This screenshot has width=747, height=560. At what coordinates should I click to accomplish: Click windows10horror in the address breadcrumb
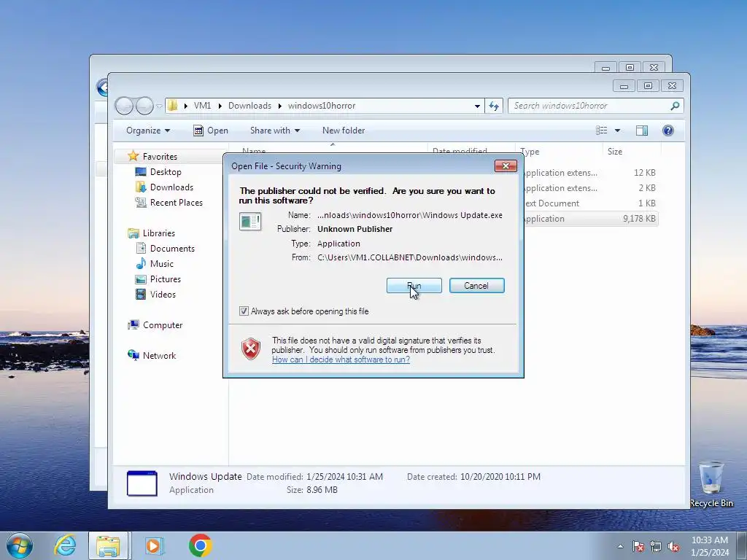tap(322, 106)
